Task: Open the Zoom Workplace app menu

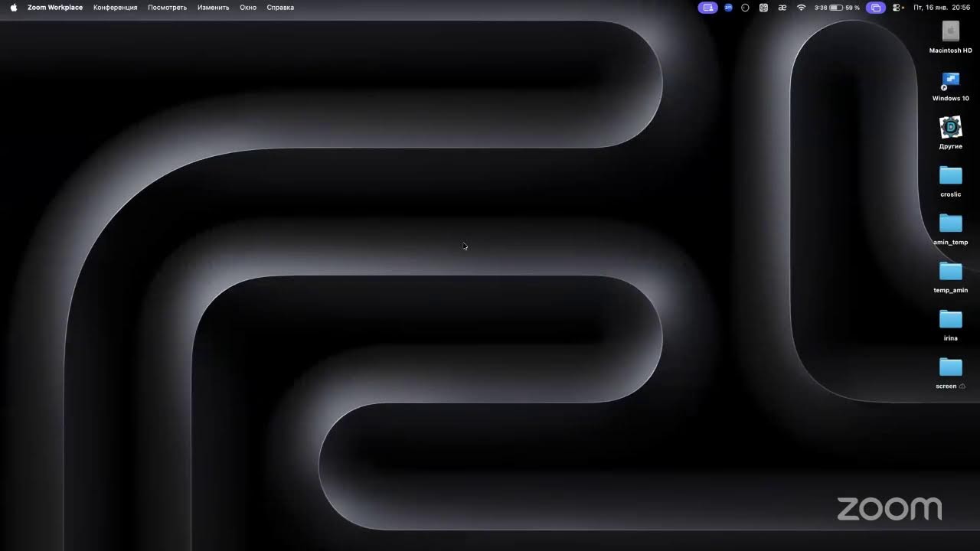Action: 55,8
